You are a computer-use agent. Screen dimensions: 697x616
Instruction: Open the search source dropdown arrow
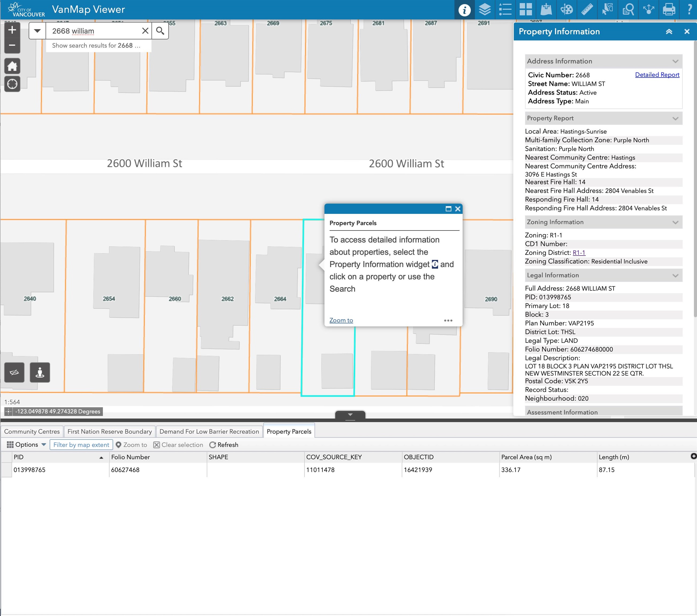[x=37, y=31]
